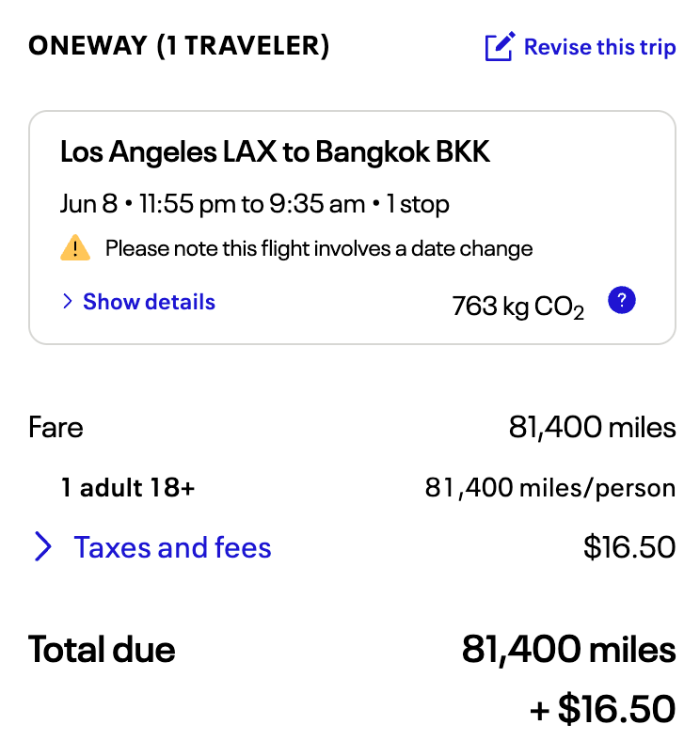Open the Taxes and fees breakdown
This screenshot has height=756, width=700.
click(172, 547)
